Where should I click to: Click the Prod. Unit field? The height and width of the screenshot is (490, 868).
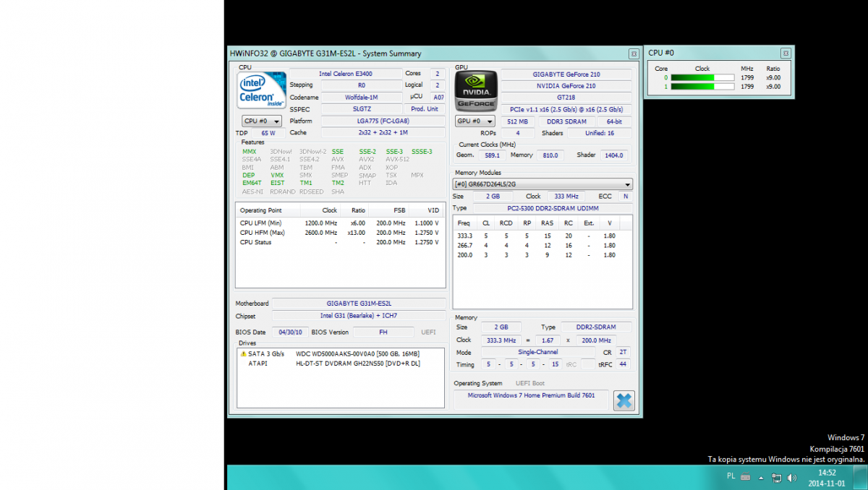point(425,108)
